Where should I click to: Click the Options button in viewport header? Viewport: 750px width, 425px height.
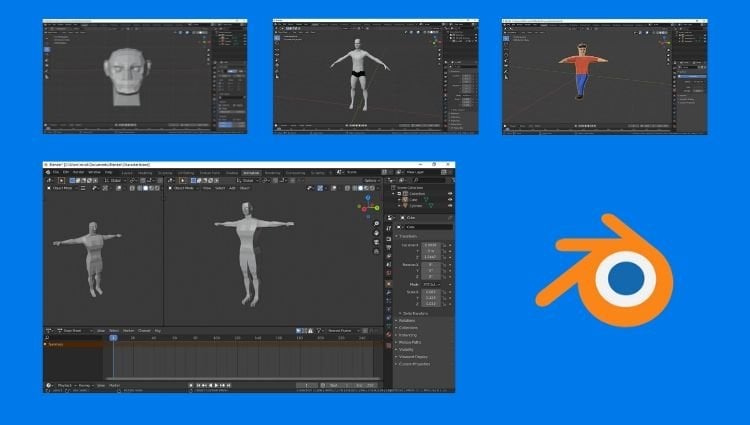click(369, 180)
